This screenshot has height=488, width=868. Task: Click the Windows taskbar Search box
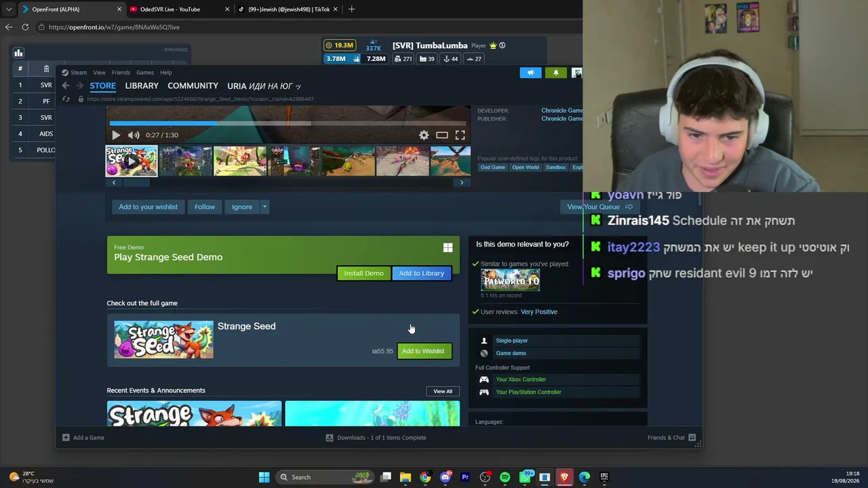point(325,477)
